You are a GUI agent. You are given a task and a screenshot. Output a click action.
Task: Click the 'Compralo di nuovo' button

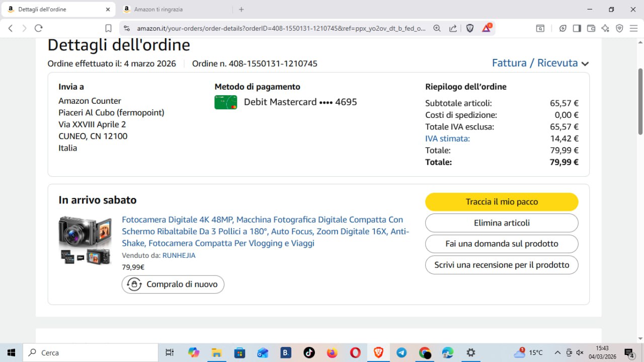(173, 284)
